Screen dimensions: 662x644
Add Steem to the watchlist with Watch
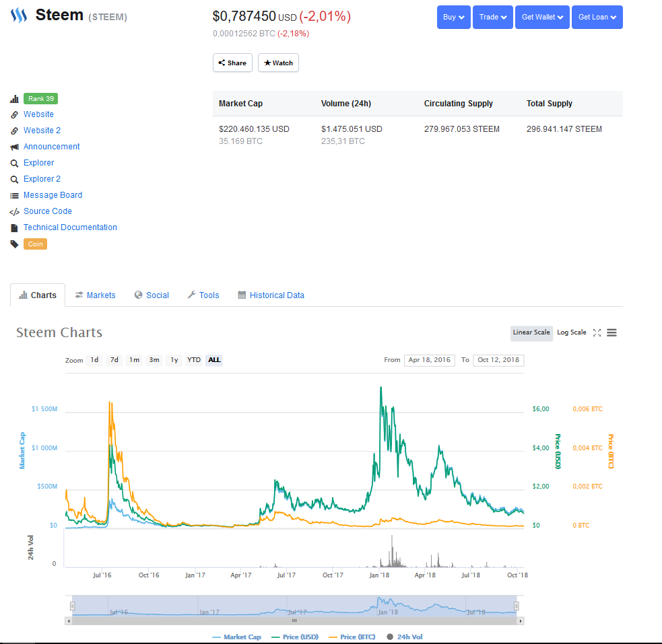tap(278, 63)
